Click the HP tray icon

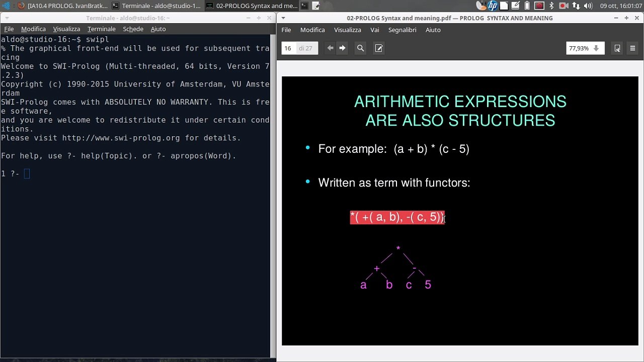click(x=493, y=6)
